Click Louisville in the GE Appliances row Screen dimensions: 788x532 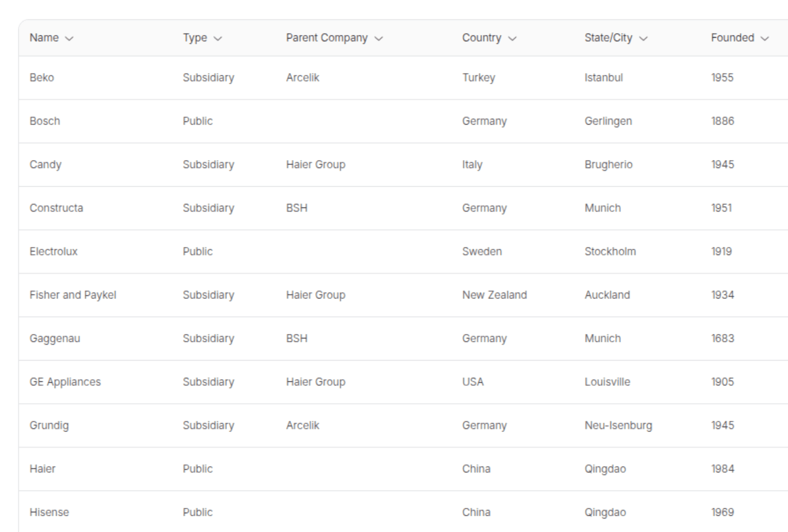[x=607, y=382]
